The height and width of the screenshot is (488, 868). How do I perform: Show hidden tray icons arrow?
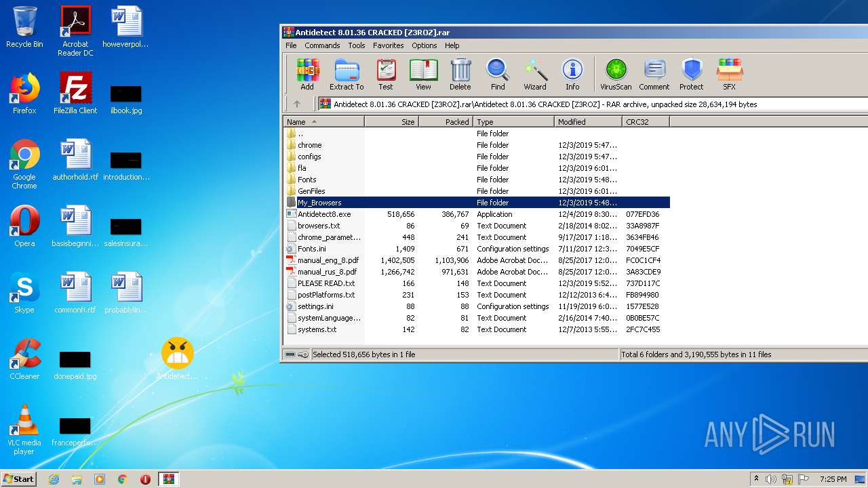pyautogui.click(x=756, y=479)
